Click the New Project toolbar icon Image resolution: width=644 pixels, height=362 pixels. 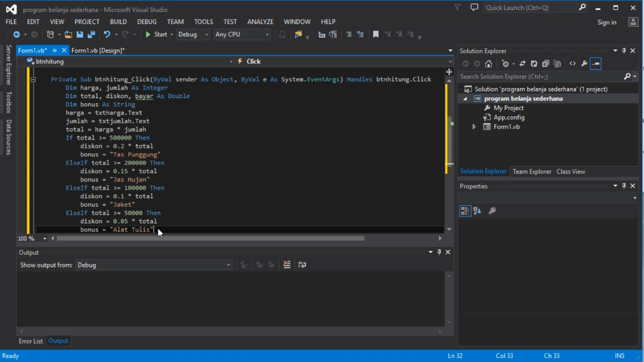[x=50, y=34]
